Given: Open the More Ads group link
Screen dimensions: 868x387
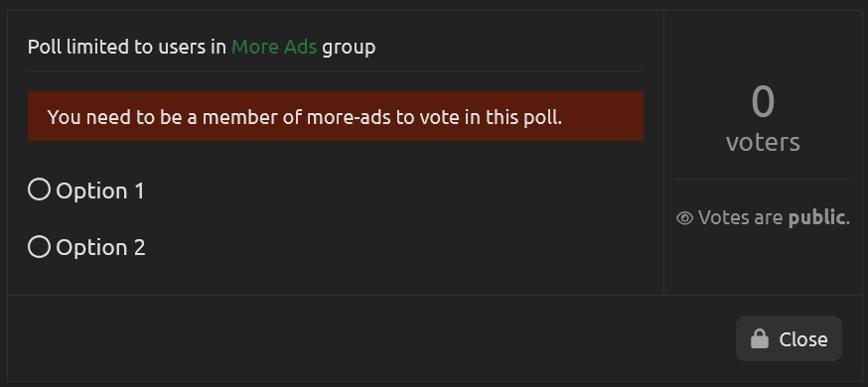Looking at the screenshot, I should pos(274,47).
